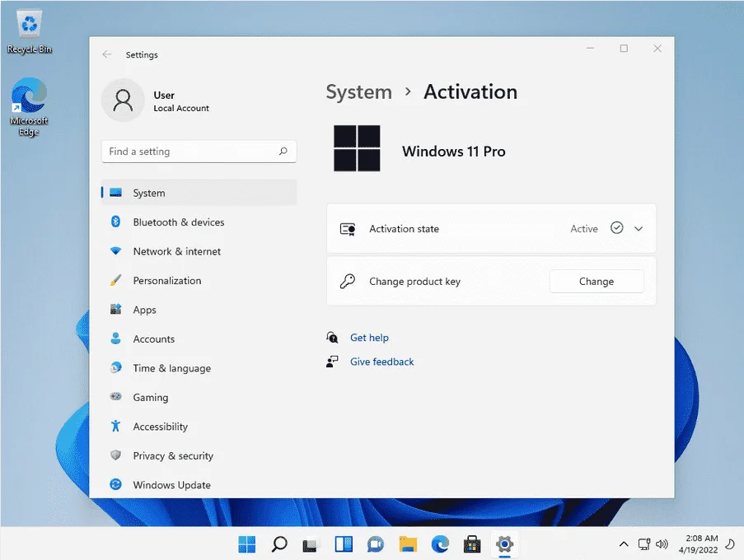Click the back arrow in Settings
The width and height of the screenshot is (744, 560).
[107, 54]
